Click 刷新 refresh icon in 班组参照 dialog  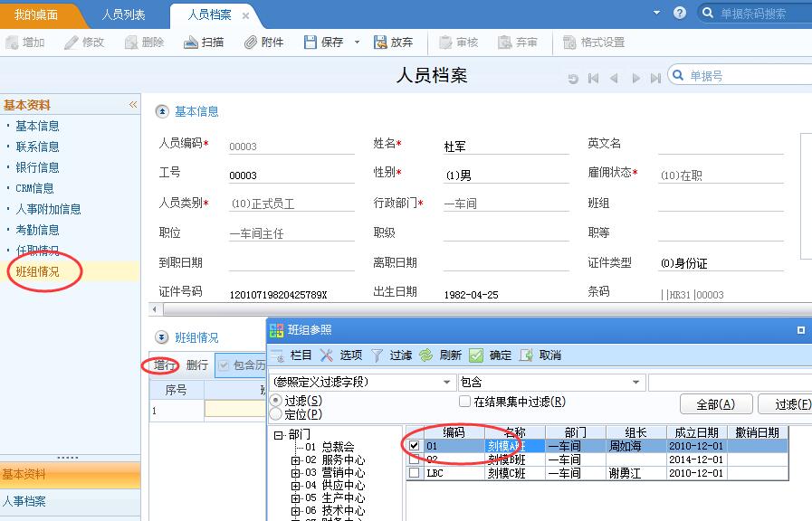point(425,355)
